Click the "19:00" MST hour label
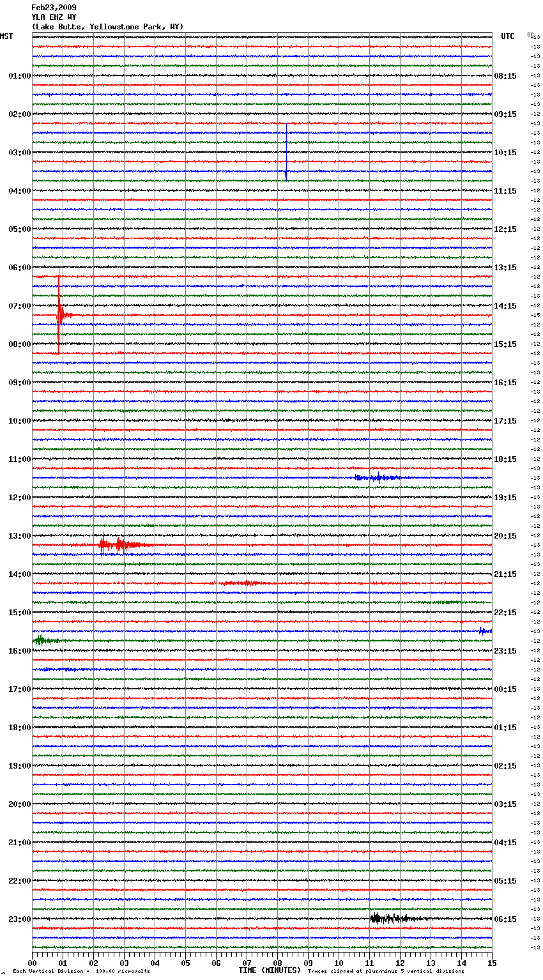This screenshot has width=543, height=980. [19, 766]
